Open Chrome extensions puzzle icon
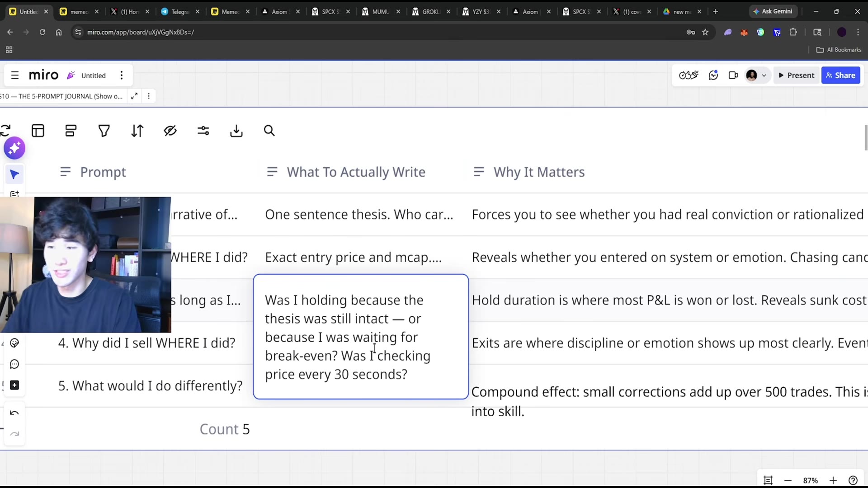Image resolution: width=868 pixels, height=488 pixels. point(793,32)
